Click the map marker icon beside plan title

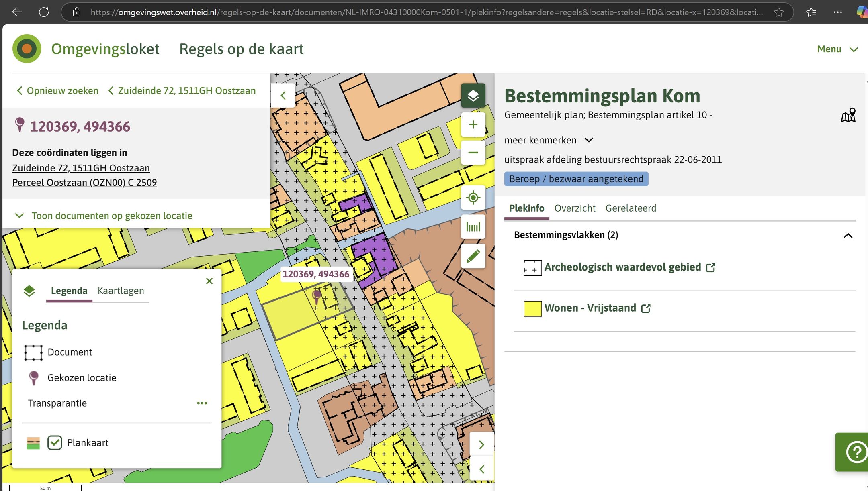[x=848, y=115]
